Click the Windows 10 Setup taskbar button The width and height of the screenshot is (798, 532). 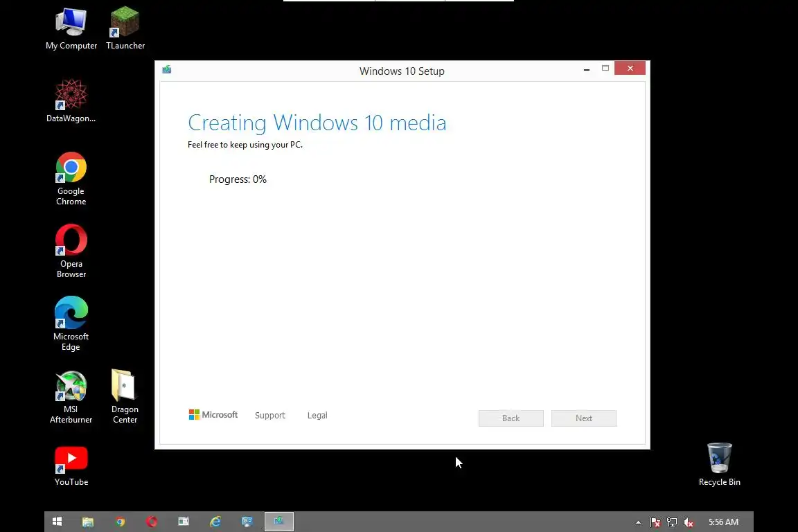tap(279, 522)
